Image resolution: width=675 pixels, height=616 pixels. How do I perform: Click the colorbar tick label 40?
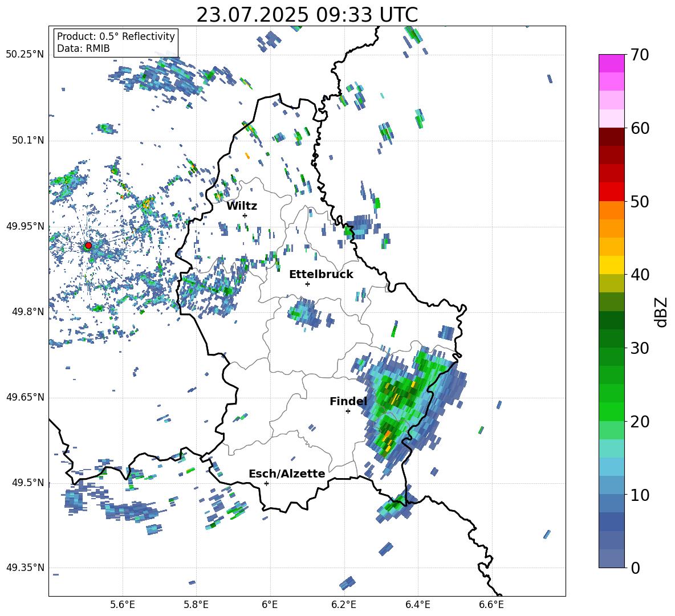click(640, 275)
